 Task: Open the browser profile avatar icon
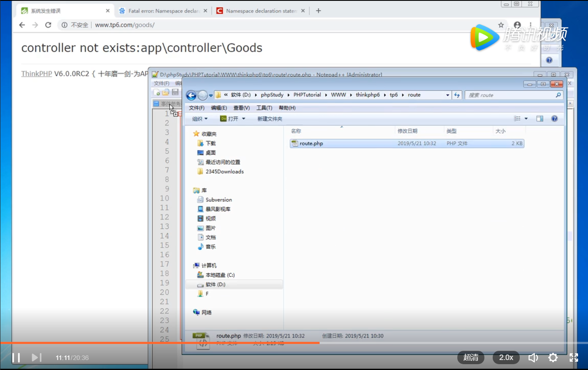tap(517, 25)
